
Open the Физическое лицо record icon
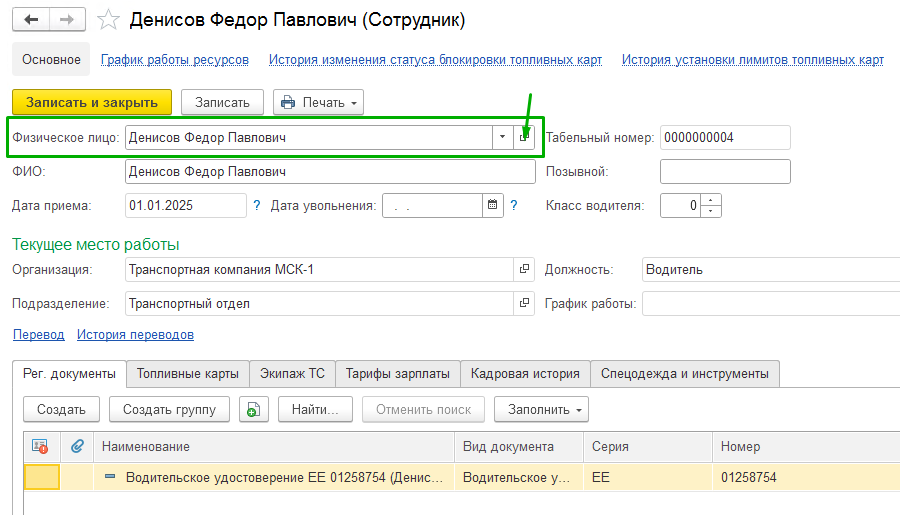click(x=525, y=138)
